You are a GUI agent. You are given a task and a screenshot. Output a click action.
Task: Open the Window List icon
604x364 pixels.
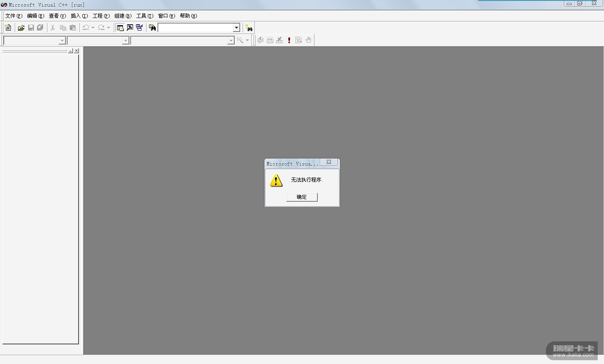(x=139, y=28)
